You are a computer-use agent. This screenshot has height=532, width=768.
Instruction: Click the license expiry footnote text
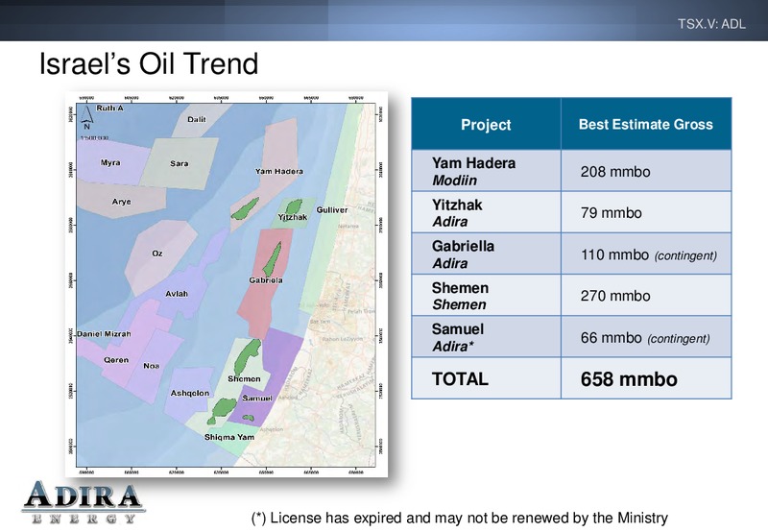point(460,518)
